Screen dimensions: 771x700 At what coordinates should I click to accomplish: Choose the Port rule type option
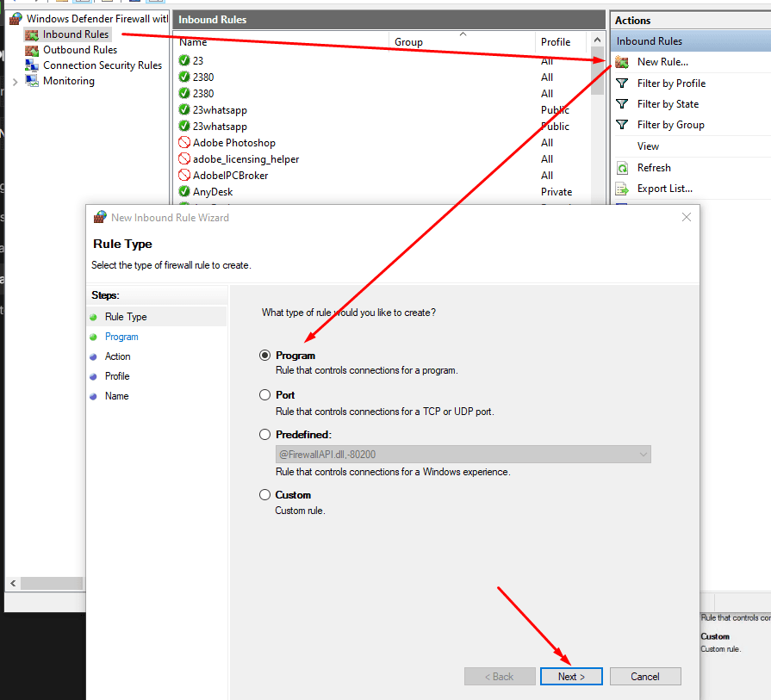tap(265, 395)
